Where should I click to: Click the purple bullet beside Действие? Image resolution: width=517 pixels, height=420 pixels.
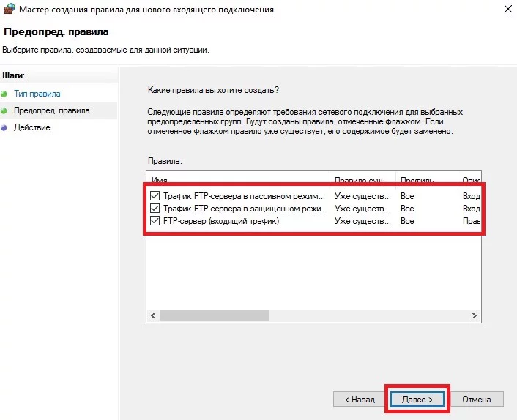pyautogui.click(x=4, y=128)
